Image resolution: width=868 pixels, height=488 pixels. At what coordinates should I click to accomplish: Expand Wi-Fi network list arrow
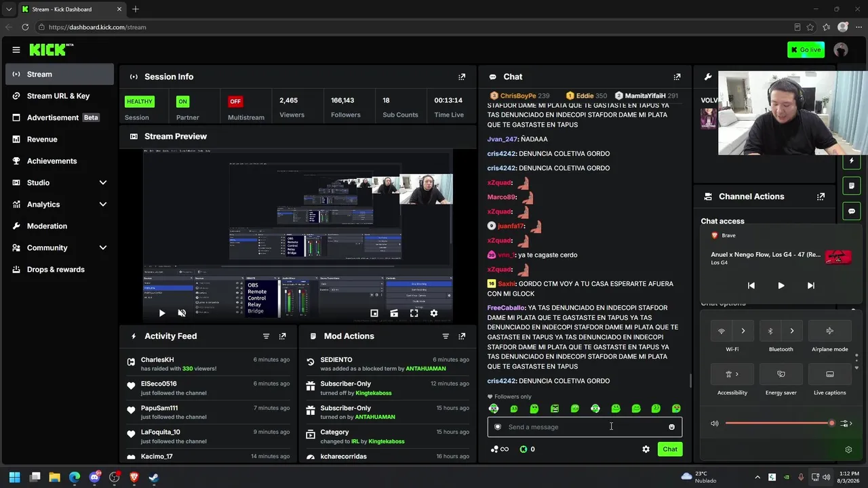[743, 331]
